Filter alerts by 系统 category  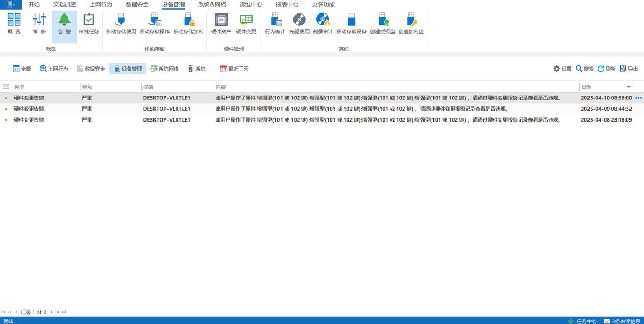click(197, 69)
